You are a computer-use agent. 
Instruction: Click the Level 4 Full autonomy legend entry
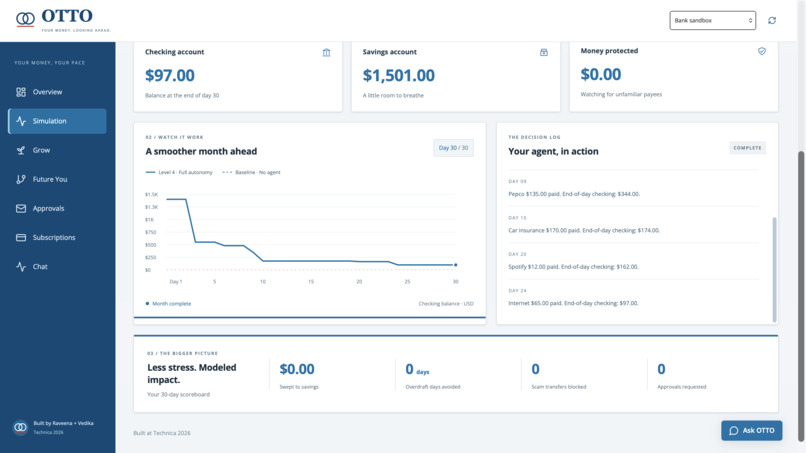point(179,173)
